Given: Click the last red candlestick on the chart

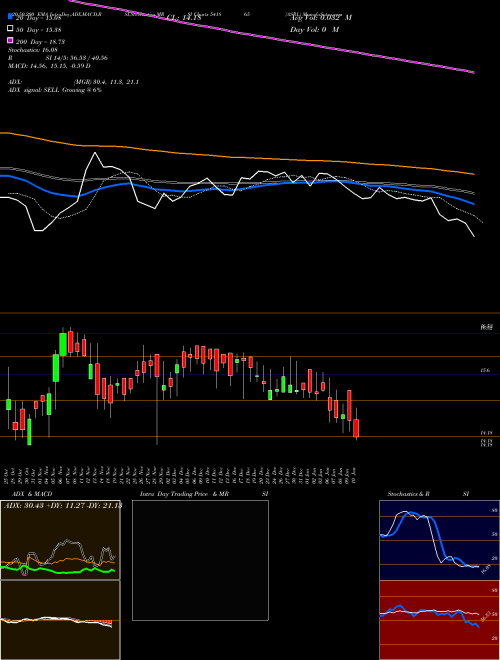Looking at the screenshot, I should pyautogui.click(x=356, y=428).
